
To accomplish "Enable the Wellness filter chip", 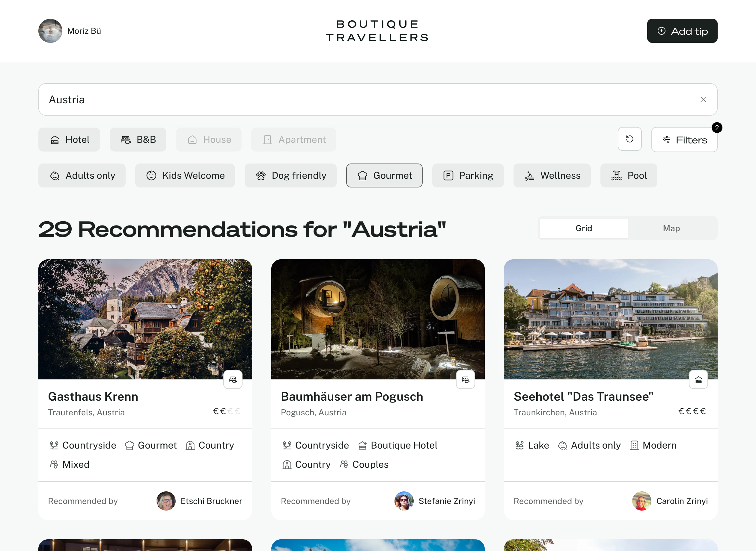I will (552, 175).
